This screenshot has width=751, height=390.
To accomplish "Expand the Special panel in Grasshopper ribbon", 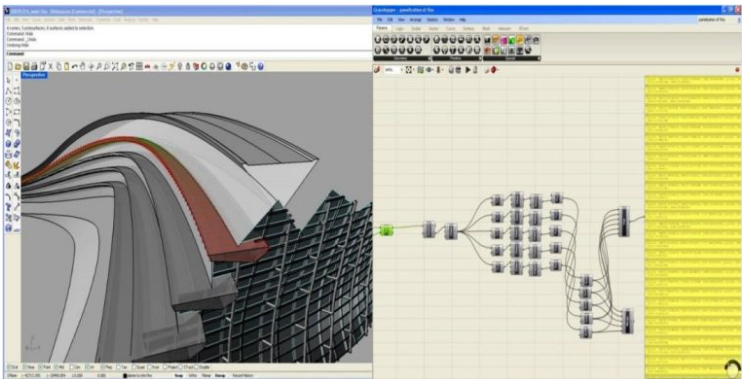I will pos(539,58).
